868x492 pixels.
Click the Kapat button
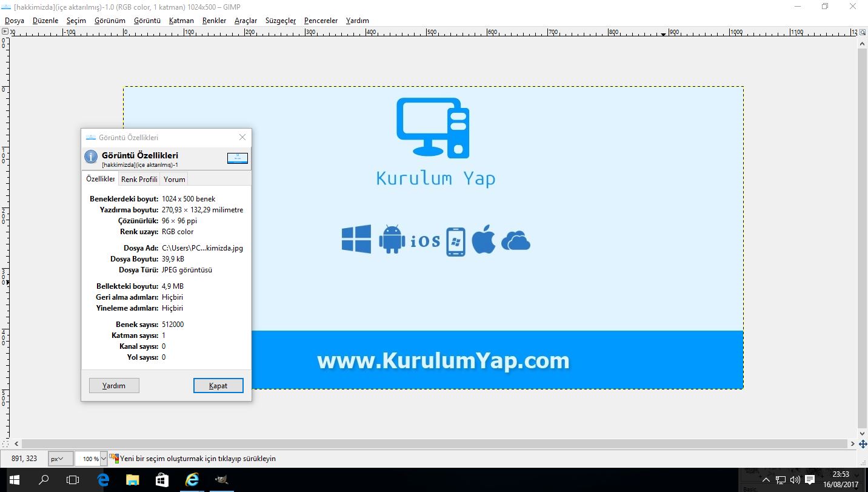click(218, 385)
